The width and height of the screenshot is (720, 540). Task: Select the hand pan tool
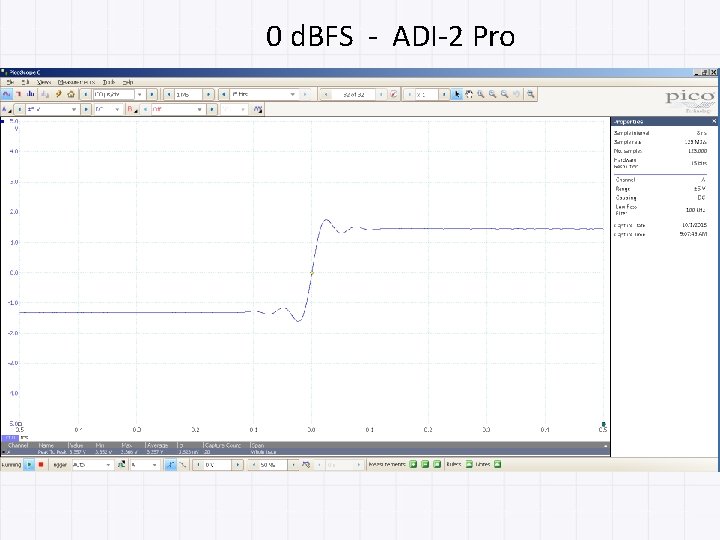(x=469, y=94)
